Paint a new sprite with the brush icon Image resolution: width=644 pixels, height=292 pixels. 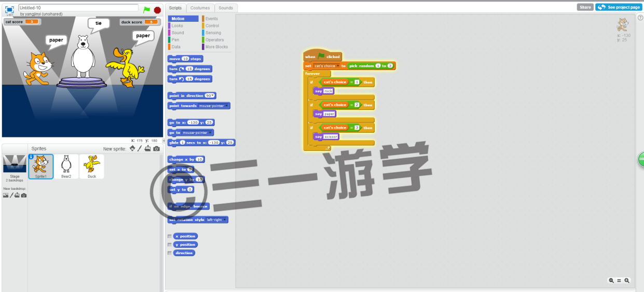click(140, 148)
